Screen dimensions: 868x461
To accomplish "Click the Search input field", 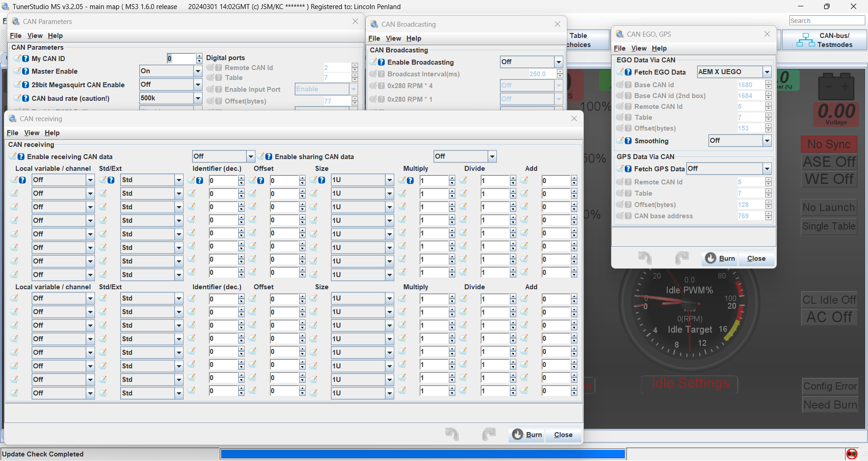I will tap(826, 21).
